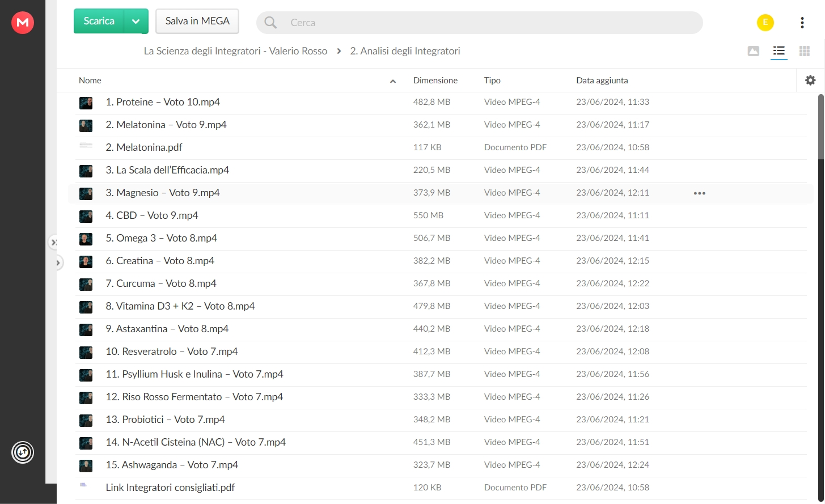Open the column settings gear icon

810,81
